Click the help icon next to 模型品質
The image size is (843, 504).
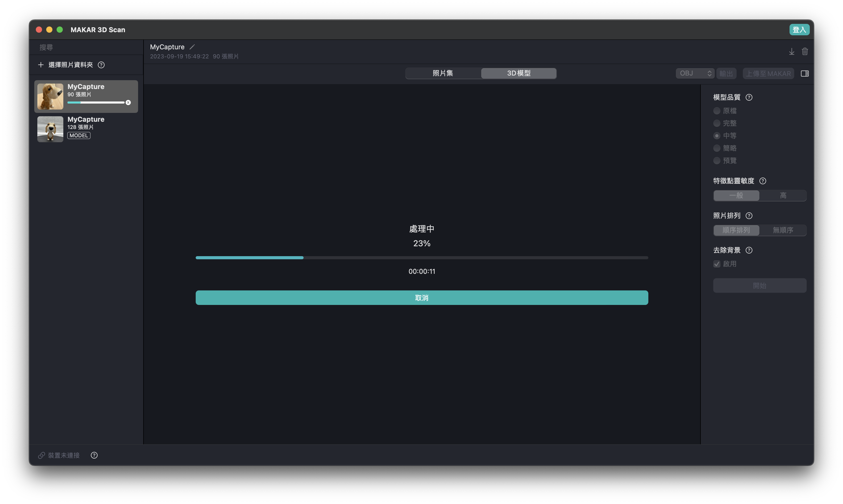[749, 98]
